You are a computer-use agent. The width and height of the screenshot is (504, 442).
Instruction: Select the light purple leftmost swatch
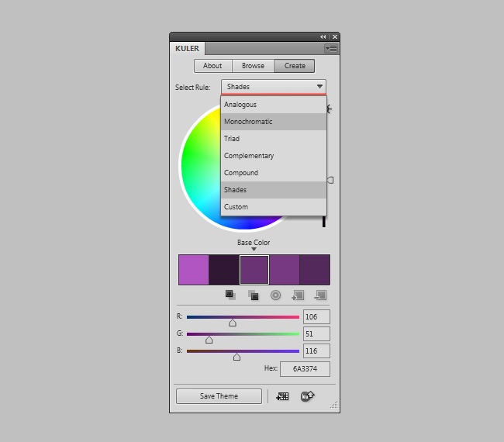point(193,270)
